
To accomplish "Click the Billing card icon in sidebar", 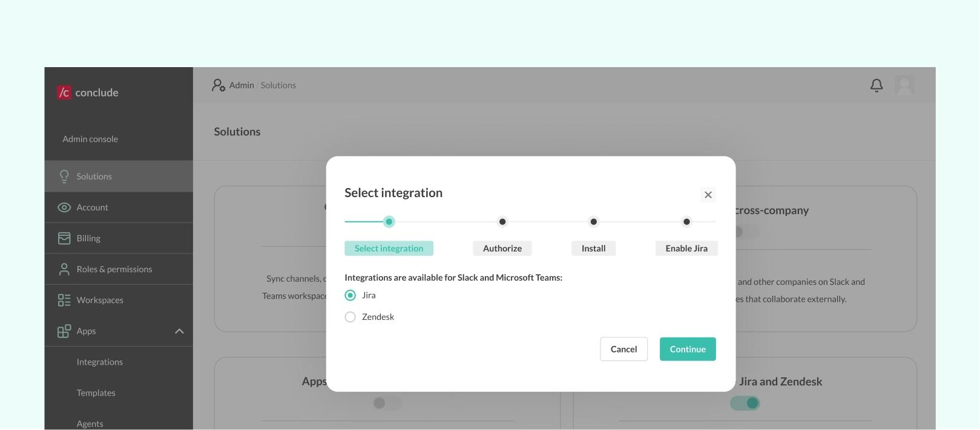I will 64,238.
